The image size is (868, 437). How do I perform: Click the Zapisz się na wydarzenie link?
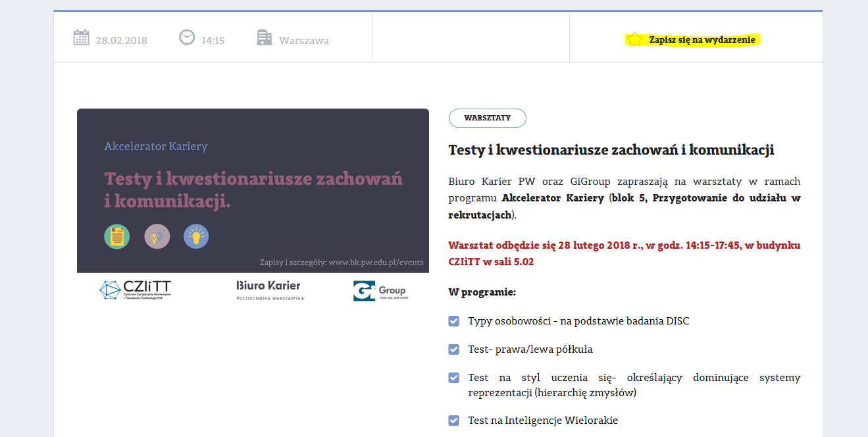click(702, 39)
